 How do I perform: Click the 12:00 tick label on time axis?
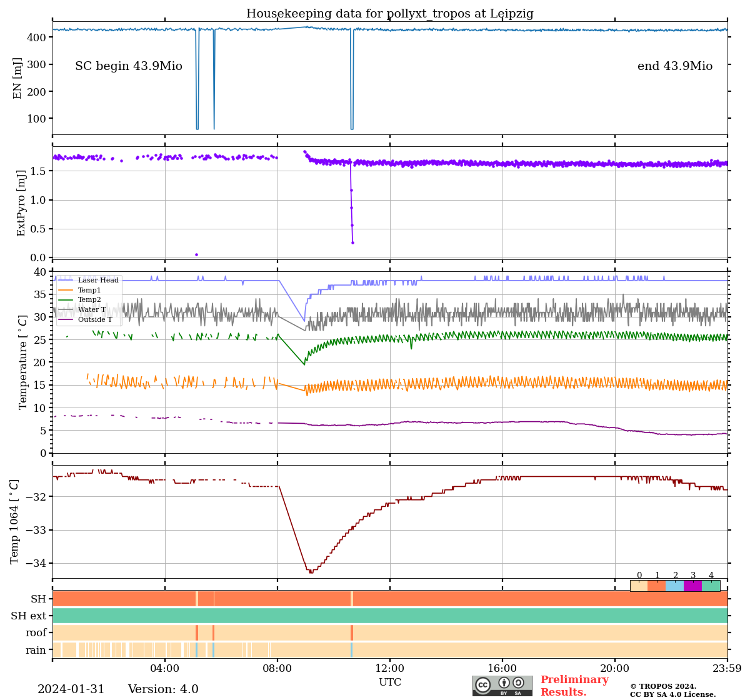pyautogui.click(x=390, y=668)
